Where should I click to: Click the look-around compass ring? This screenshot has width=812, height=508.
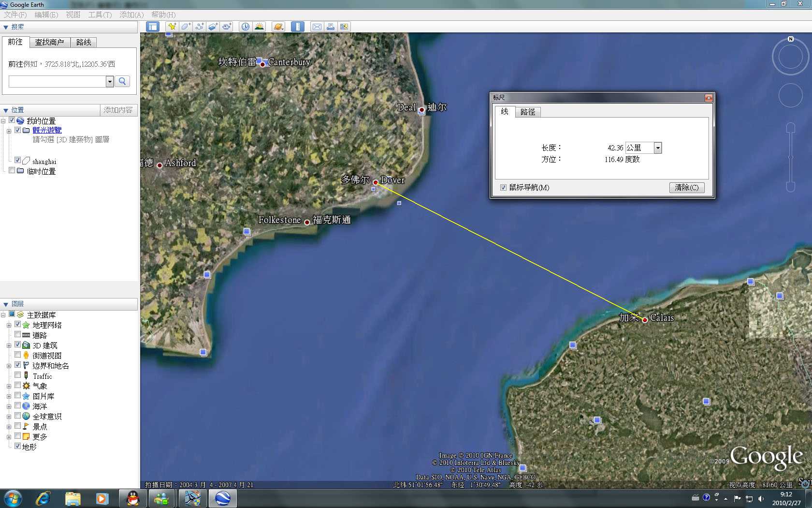(x=791, y=58)
